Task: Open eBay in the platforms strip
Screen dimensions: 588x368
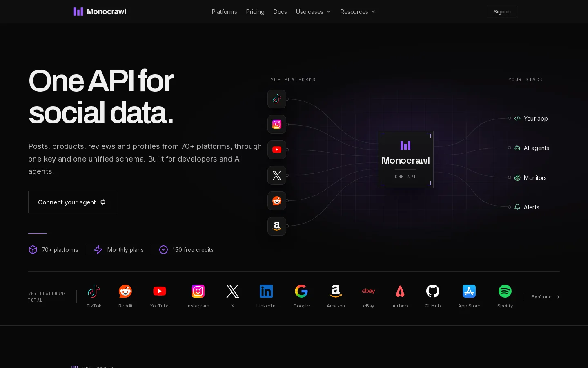Action: click(369, 296)
